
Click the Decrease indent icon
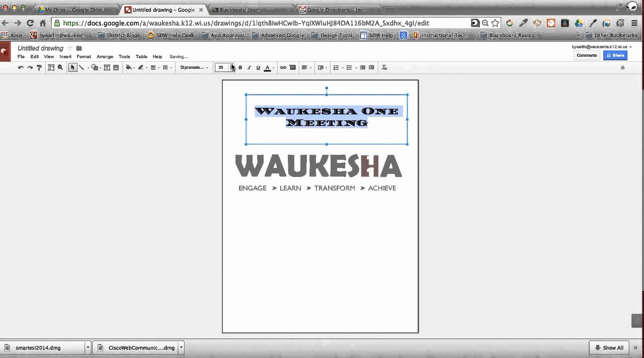(362, 67)
